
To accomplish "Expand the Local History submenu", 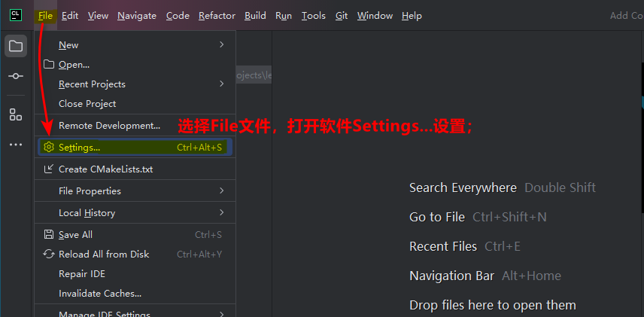I will (222, 213).
